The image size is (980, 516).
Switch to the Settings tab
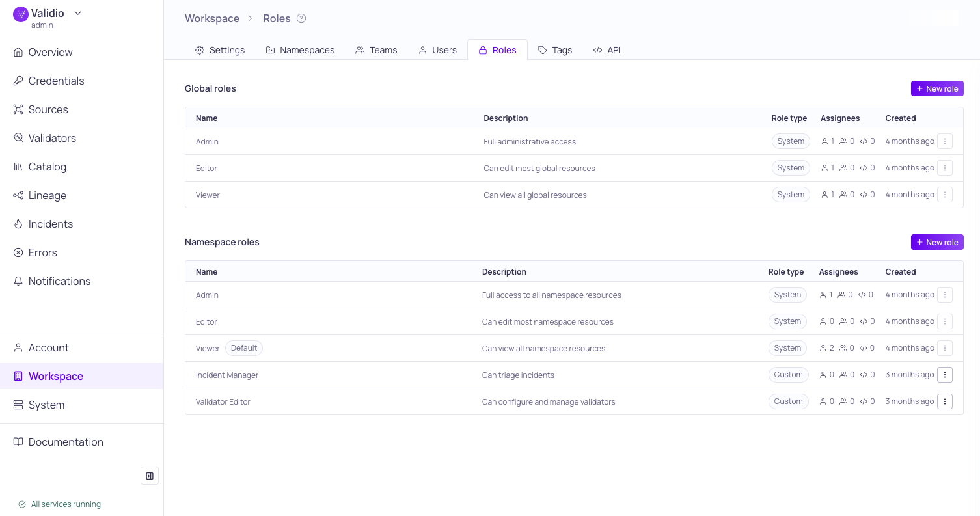[x=220, y=50]
